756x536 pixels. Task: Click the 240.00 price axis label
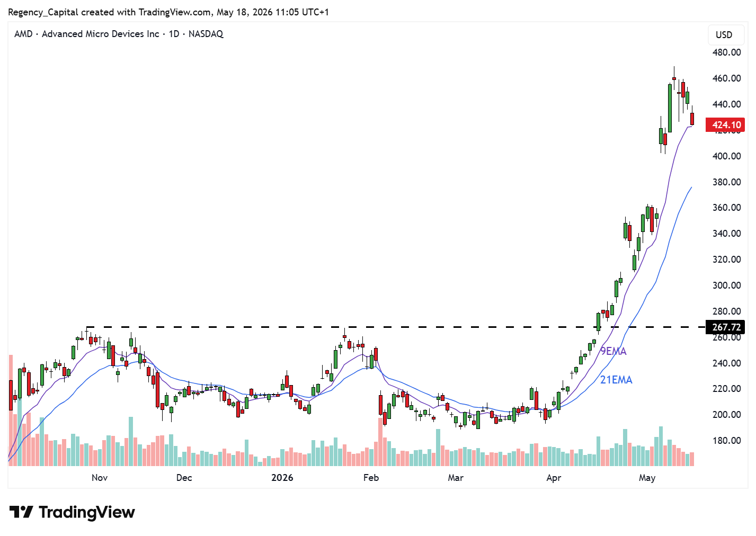726,363
